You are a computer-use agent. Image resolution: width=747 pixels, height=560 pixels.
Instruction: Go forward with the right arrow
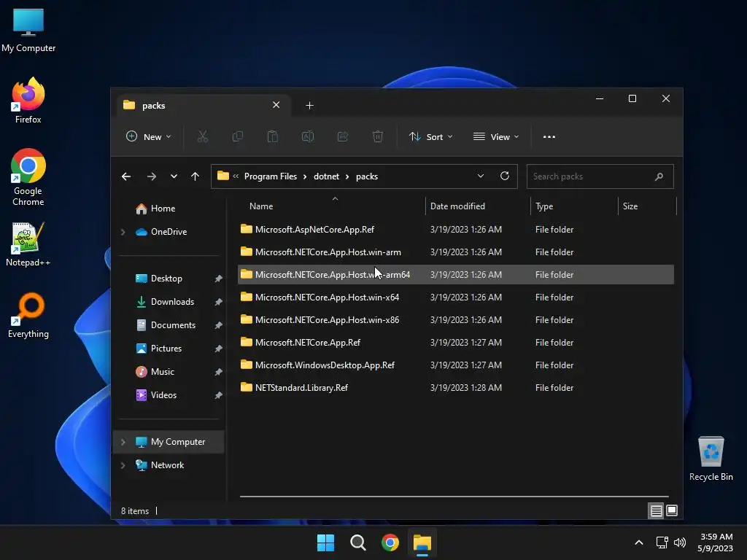pos(152,176)
